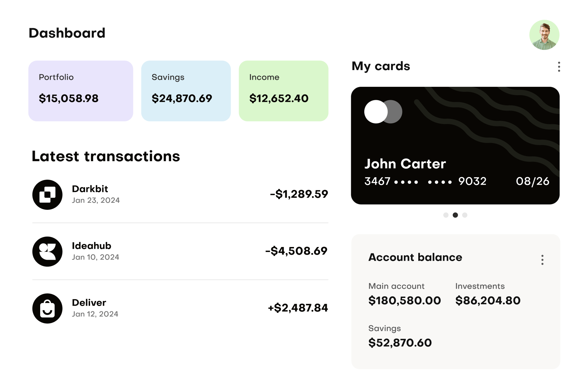Screen dimensions: 588x370
Task: Open the Dashboard heading
Action: [x=67, y=33]
